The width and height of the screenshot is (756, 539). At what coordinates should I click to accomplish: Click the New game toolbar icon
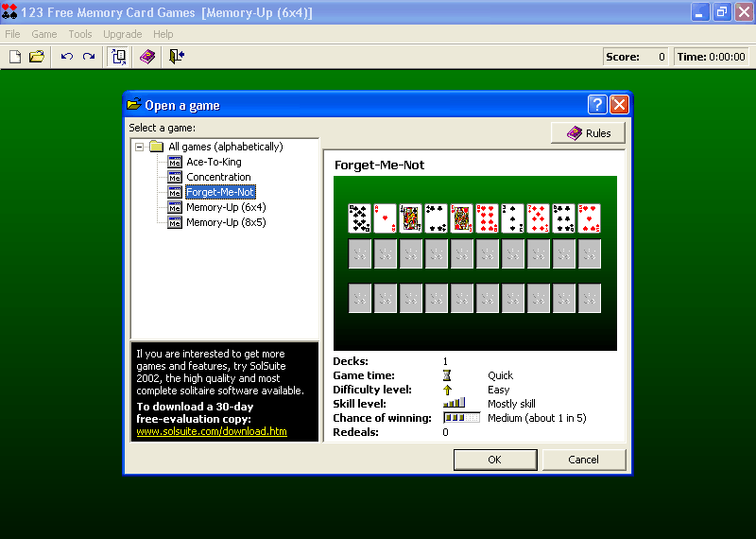15,57
